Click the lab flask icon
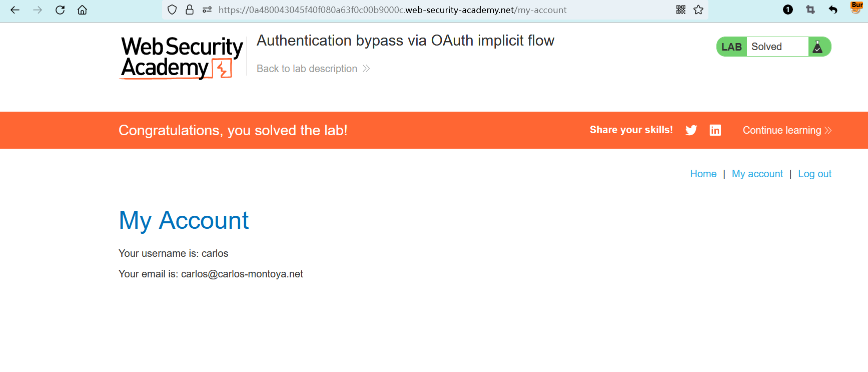This screenshot has height=372, width=868. coord(817,47)
